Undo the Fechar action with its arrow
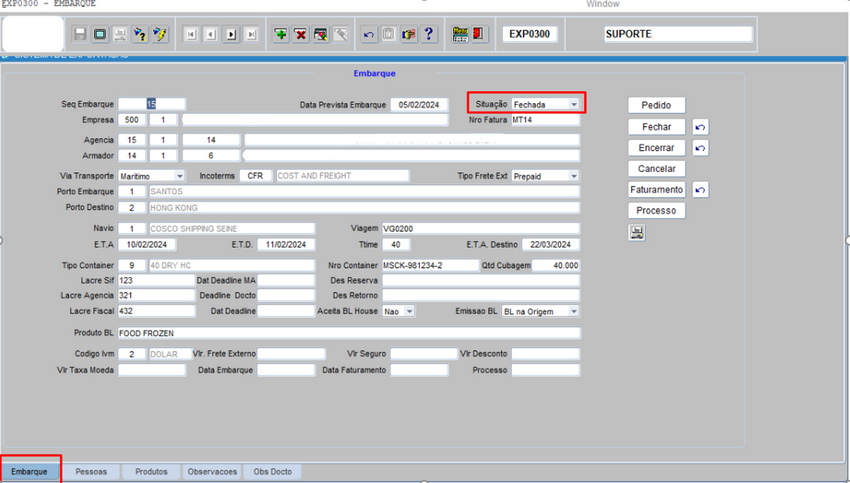This screenshot has height=483, width=850. tap(700, 127)
